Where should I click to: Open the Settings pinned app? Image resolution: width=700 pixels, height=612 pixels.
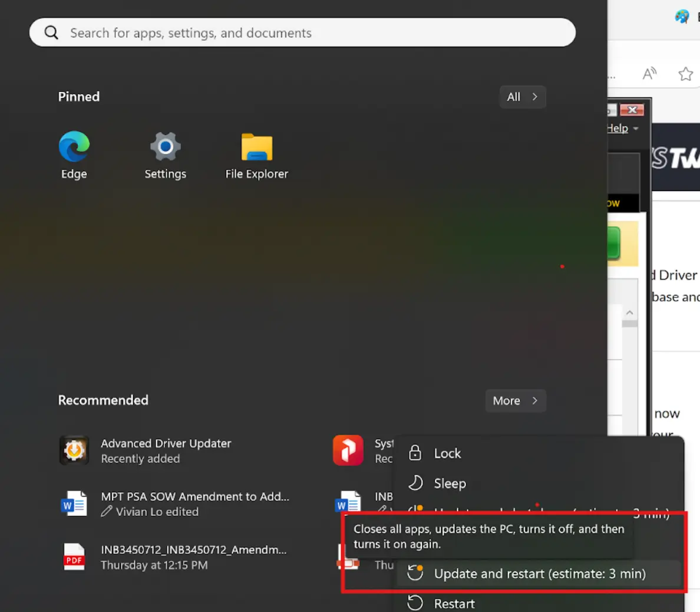[165, 154]
